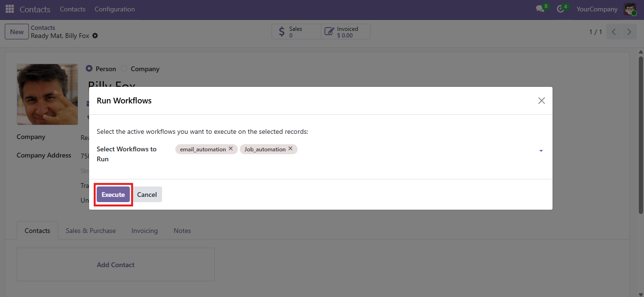Open the activities clock icon
644x297 pixels.
pos(560,9)
